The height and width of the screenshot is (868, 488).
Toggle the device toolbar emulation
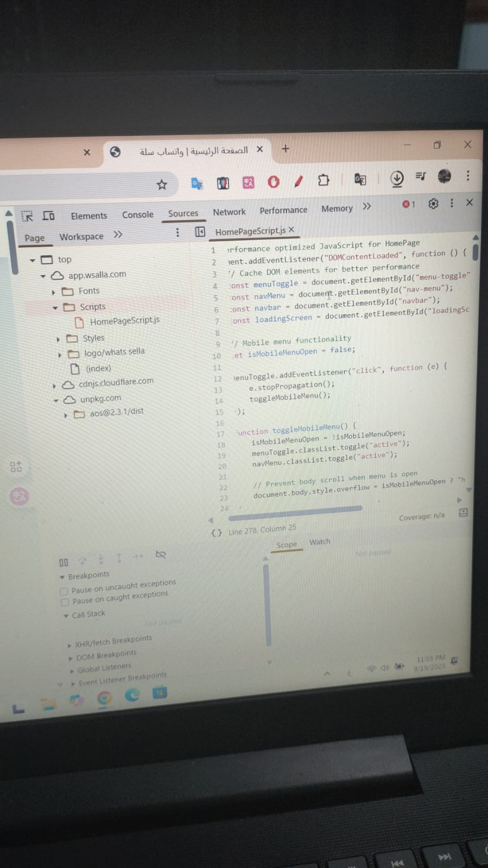pos(49,216)
